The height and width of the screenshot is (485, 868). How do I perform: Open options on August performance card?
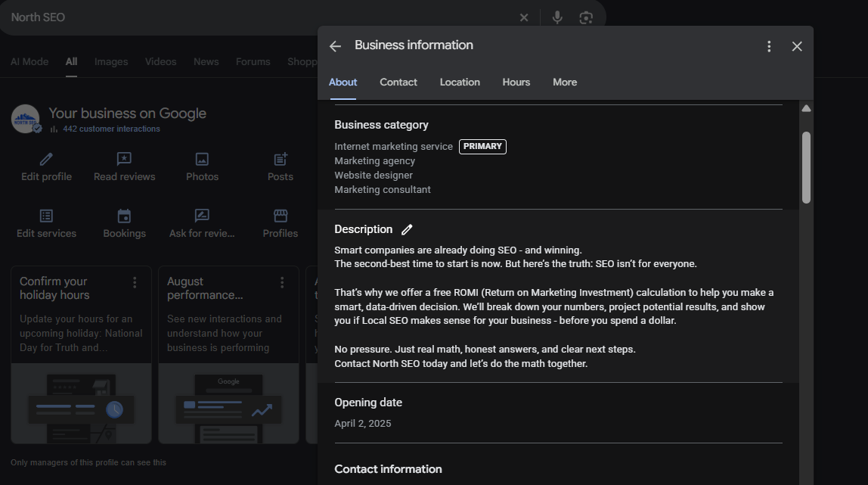[282, 282]
